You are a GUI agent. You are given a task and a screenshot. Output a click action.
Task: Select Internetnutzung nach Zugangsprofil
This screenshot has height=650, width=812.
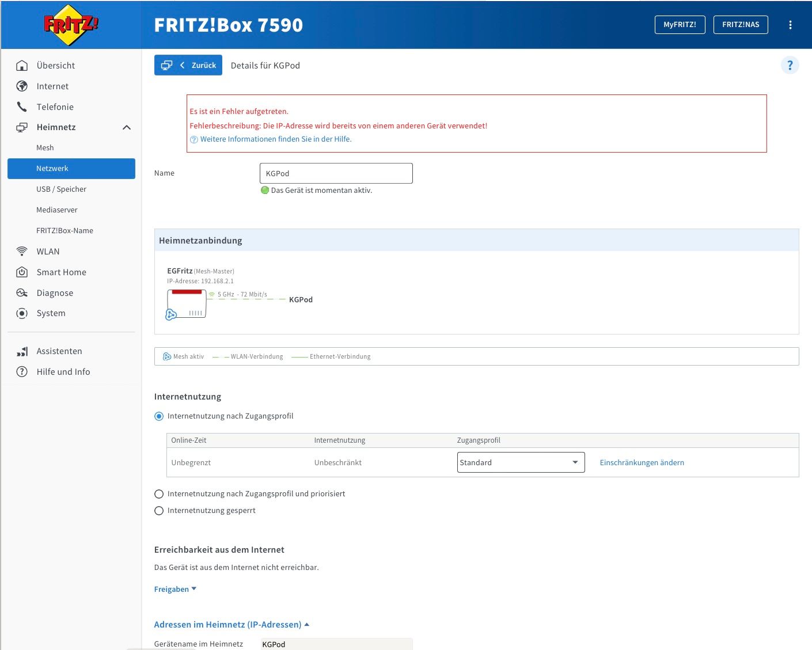pos(159,416)
